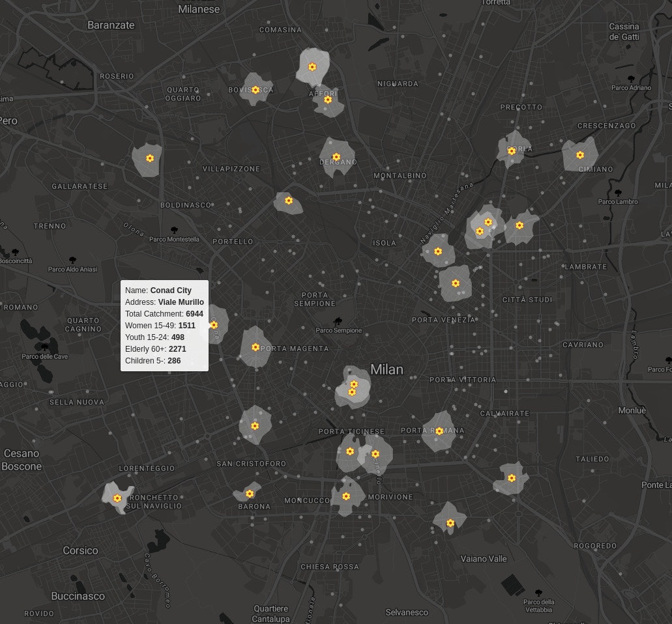Viewport: 672px width, 624px height.
Task: Click the 'SELLA NUOVA' district label
Action: coord(77,403)
